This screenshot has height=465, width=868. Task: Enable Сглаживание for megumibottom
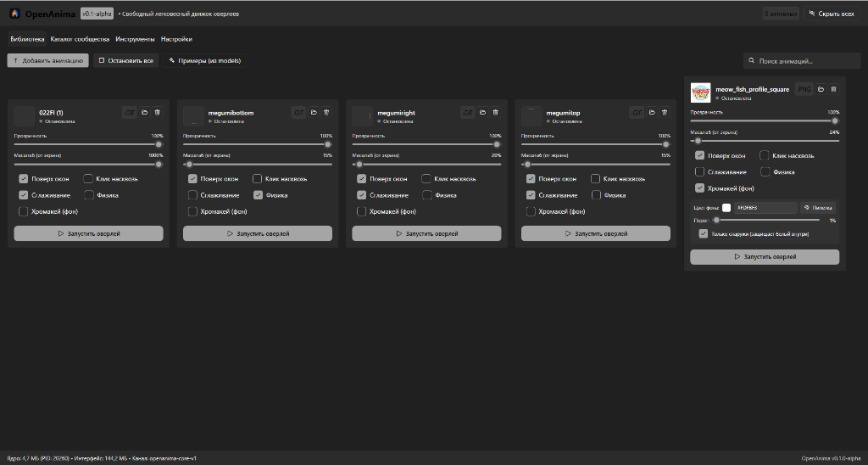pos(192,195)
